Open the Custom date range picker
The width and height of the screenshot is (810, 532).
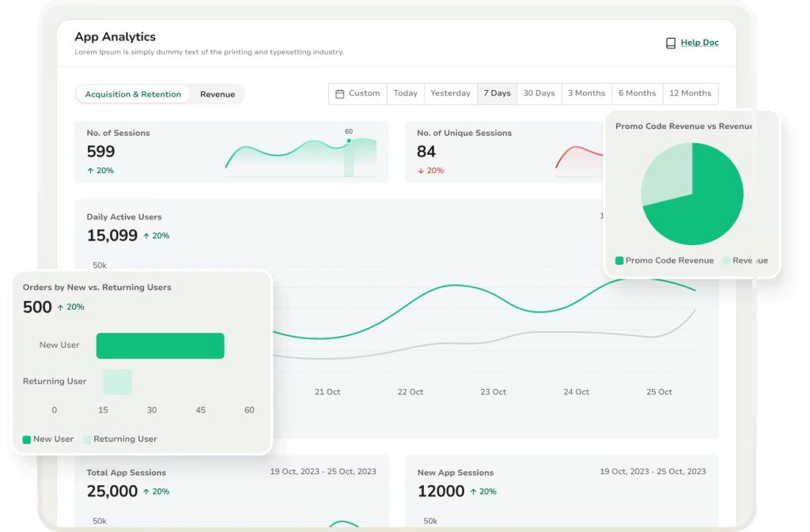358,93
